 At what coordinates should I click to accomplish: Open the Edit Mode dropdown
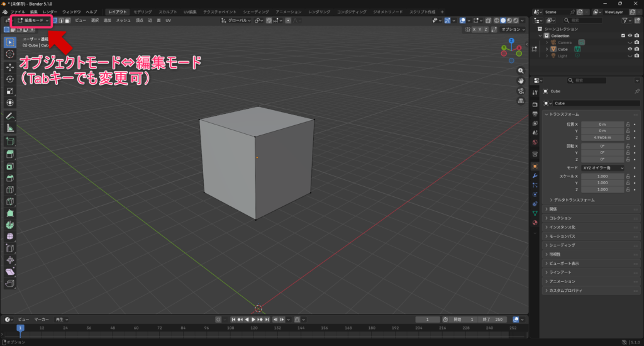33,21
